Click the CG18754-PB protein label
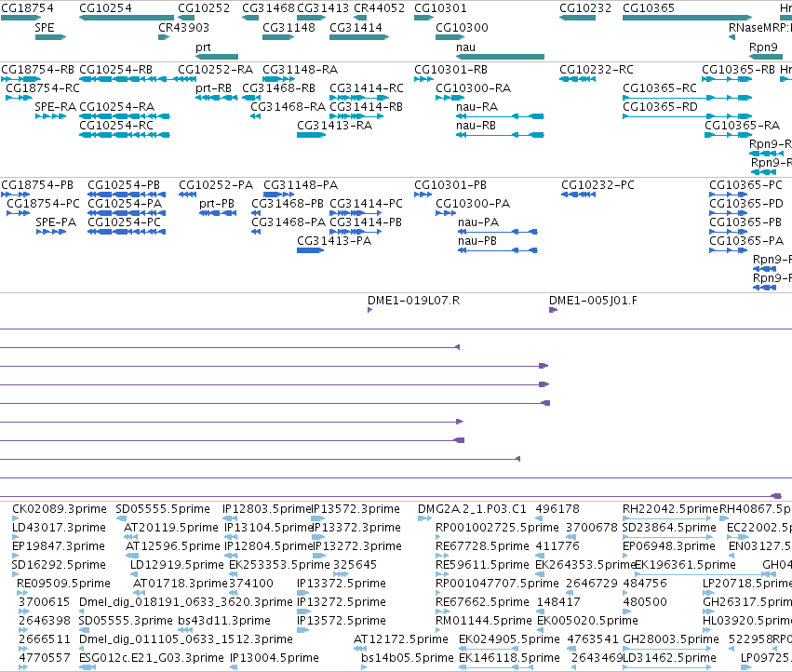This screenshot has height=672, width=792. click(x=37, y=185)
